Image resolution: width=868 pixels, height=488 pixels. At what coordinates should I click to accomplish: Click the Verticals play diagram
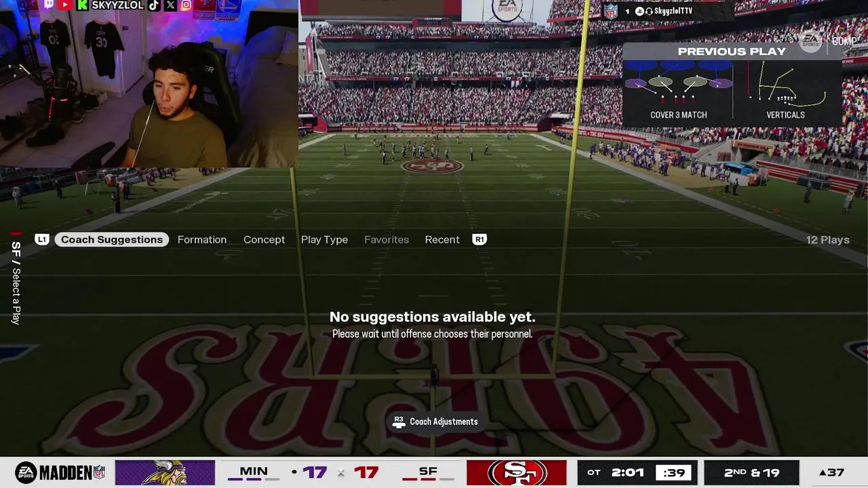pos(786,83)
